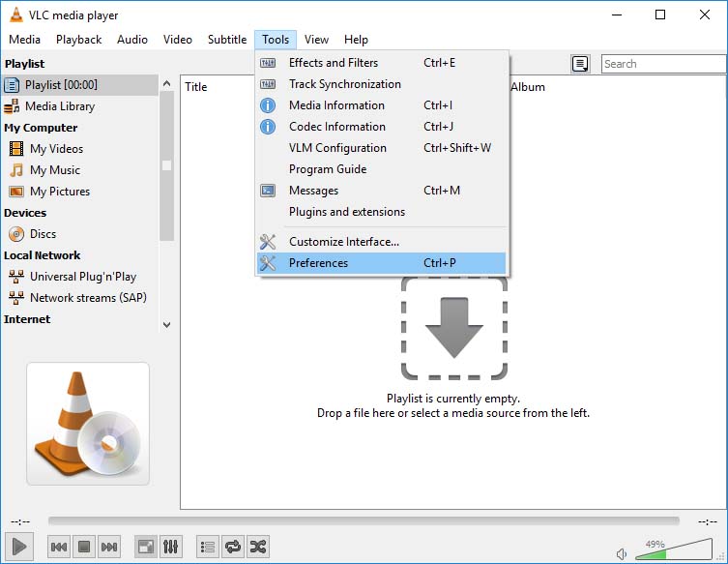Skip to the next media item

click(x=109, y=547)
